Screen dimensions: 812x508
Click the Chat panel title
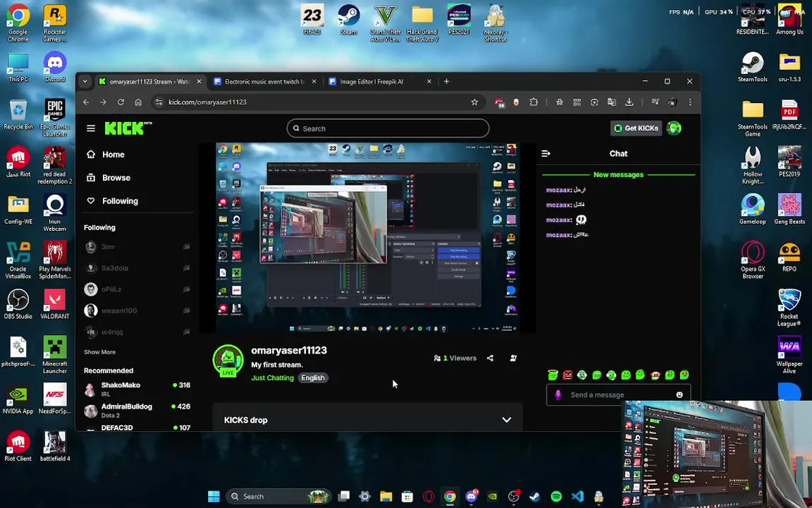pos(618,153)
